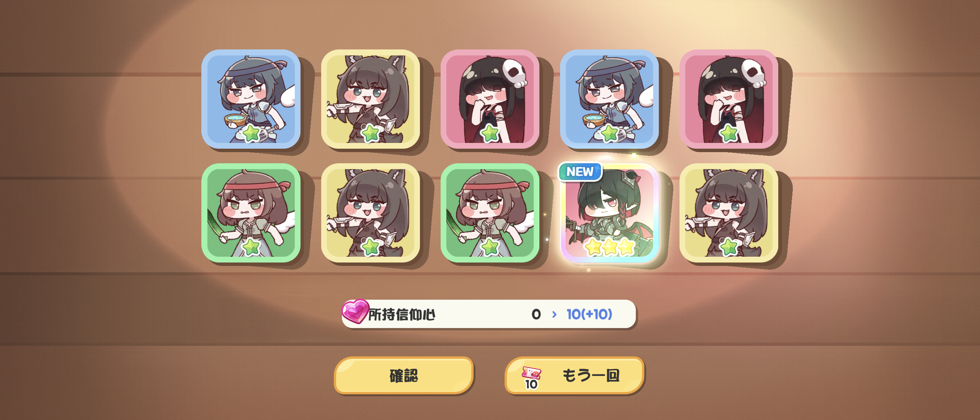Click the ticket icon on the retry button
The width and height of the screenshot is (980, 420).
coord(531,377)
